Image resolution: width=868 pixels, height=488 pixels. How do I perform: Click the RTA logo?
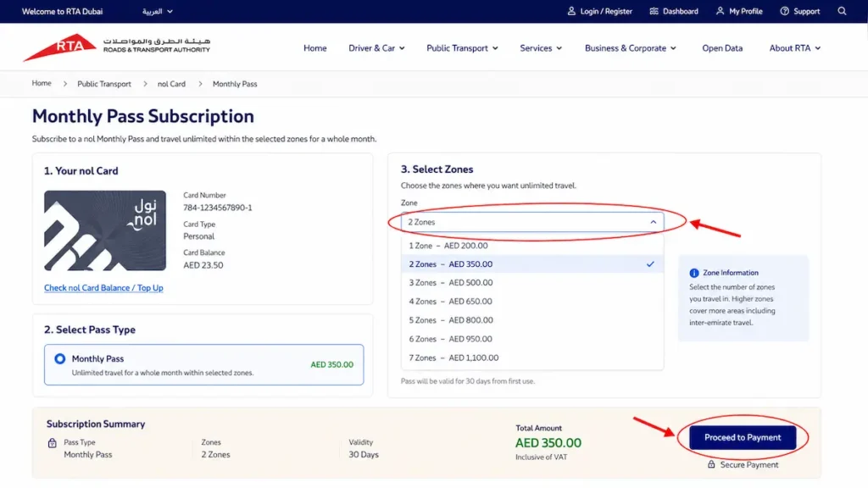pyautogui.click(x=116, y=47)
